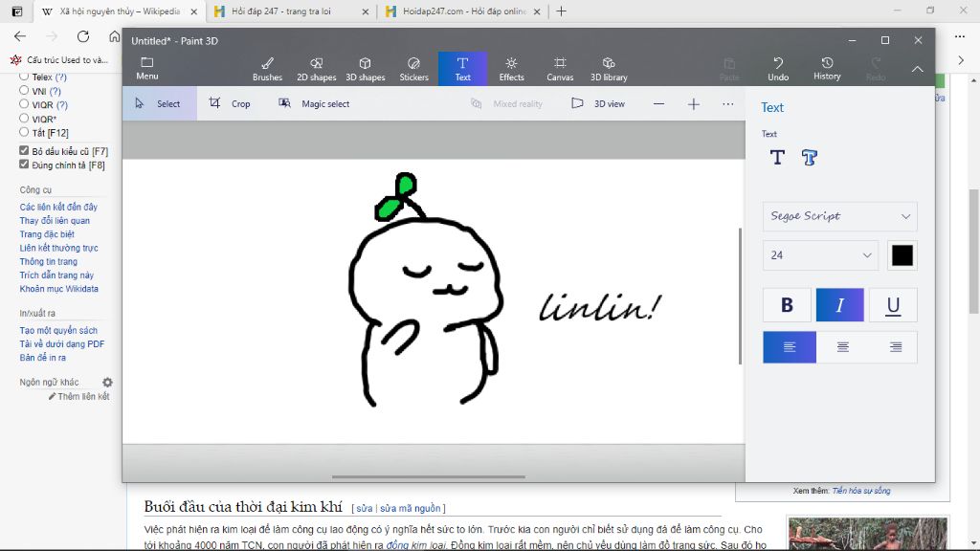Open the Stickers panel

point(413,69)
